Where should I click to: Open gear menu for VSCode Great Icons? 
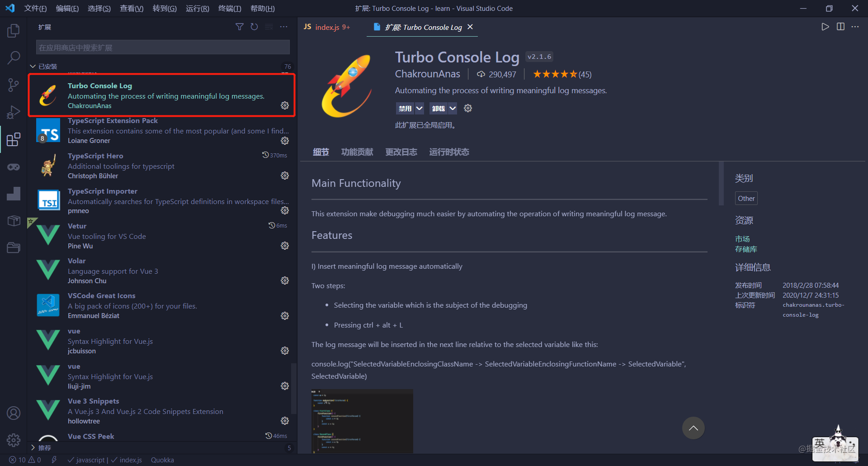click(285, 316)
